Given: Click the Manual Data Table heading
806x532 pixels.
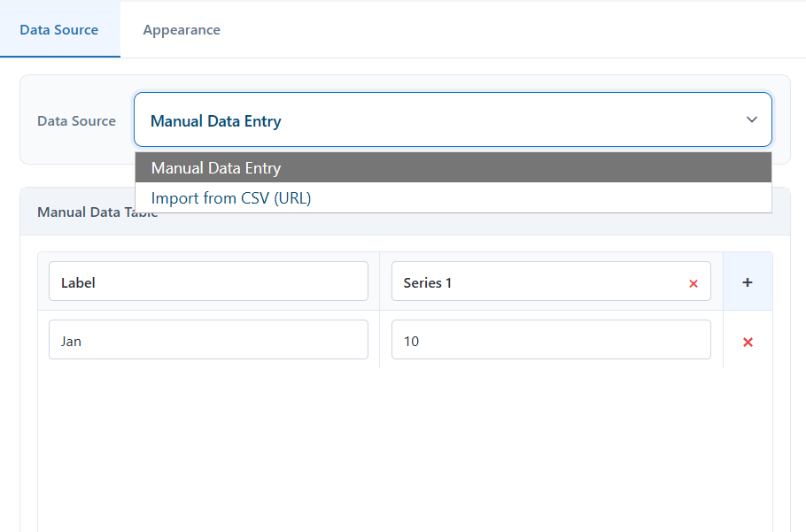Looking at the screenshot, I should 97,212.
